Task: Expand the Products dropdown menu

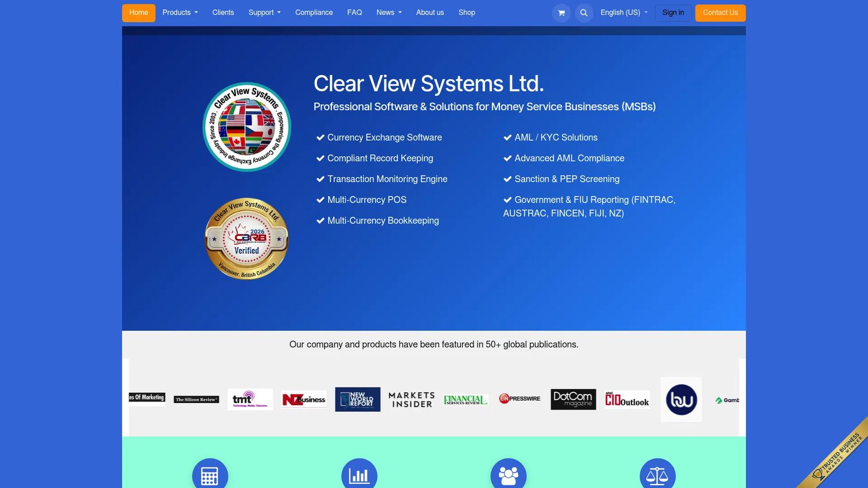Action: (x=180, y=13)
